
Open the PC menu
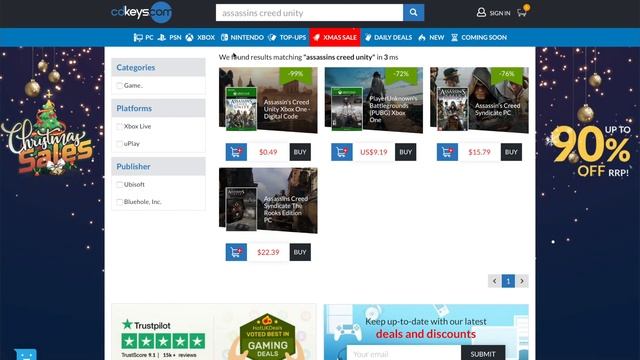pyautogui.click(x=144, y=38)
